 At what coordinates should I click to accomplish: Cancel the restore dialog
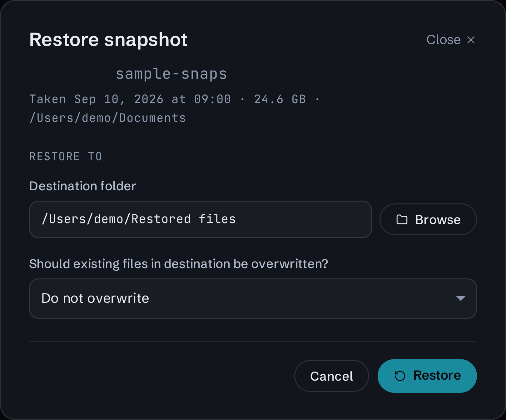(x=331, y=376)
